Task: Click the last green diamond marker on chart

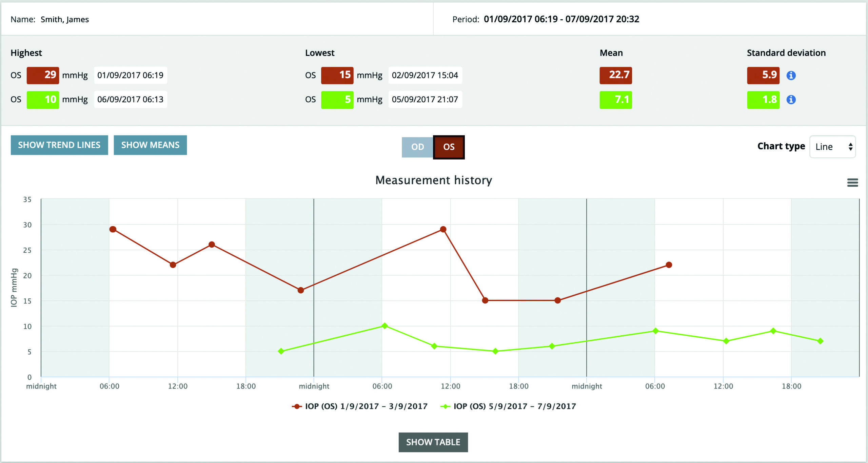Action: coord(820,341)
